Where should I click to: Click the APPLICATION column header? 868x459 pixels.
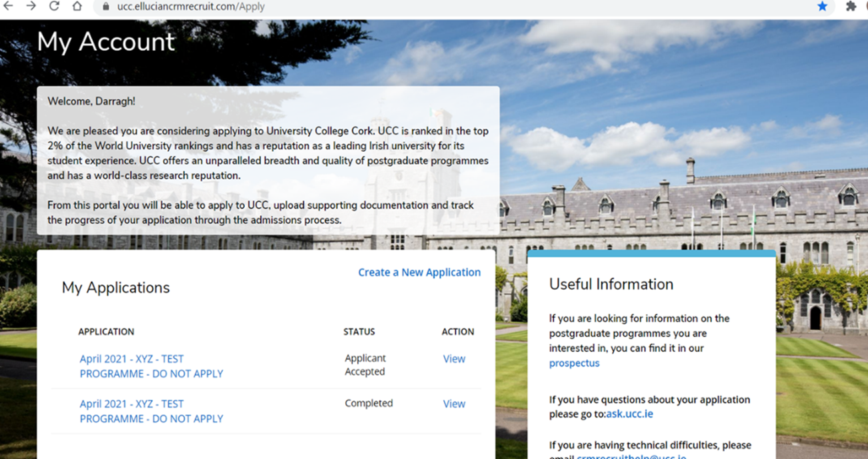pyautogui.click(x=106, y=332)
